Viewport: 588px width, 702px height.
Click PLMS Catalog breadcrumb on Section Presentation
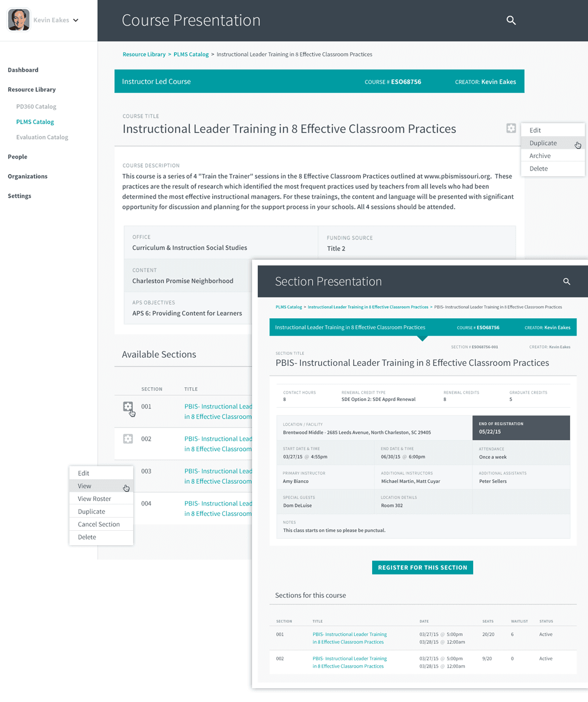point(289,307)
